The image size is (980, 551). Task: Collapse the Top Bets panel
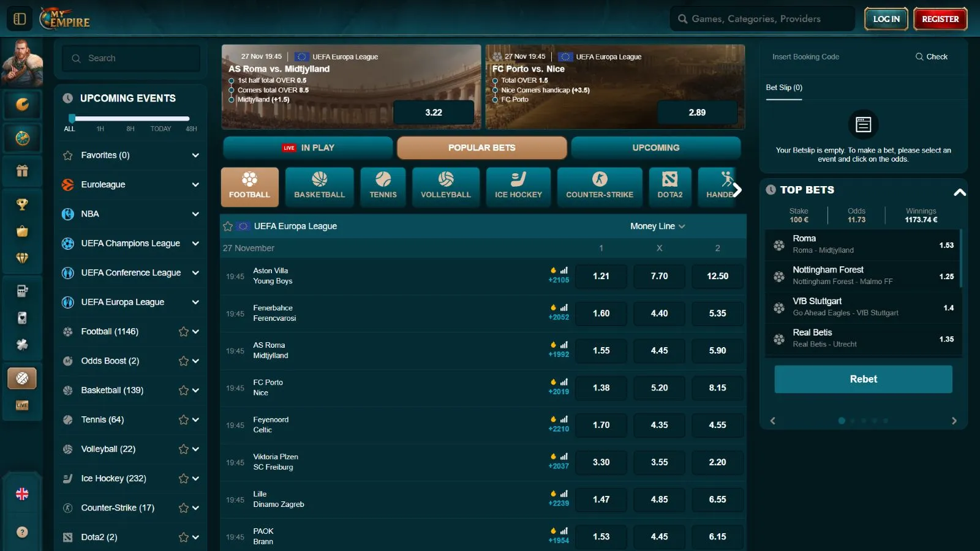[959, 192]
